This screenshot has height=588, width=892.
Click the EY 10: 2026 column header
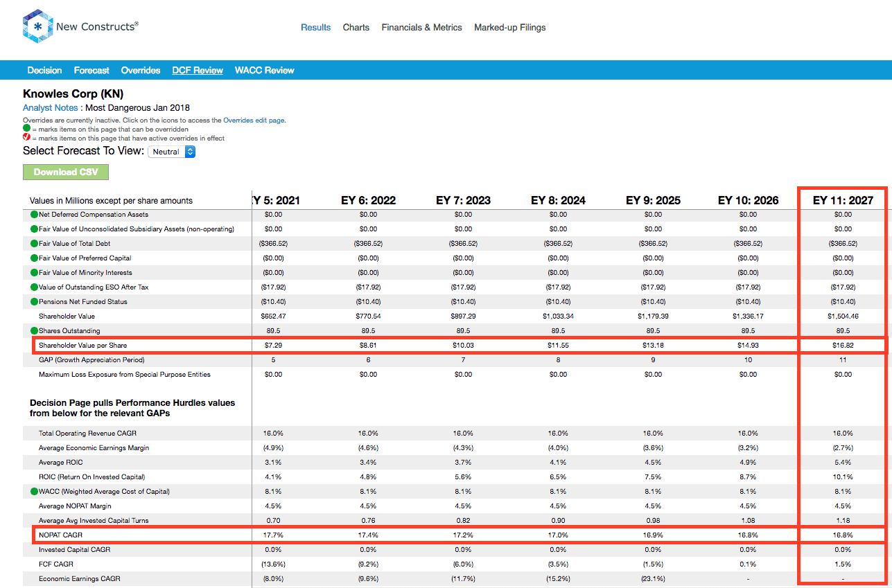748,201
